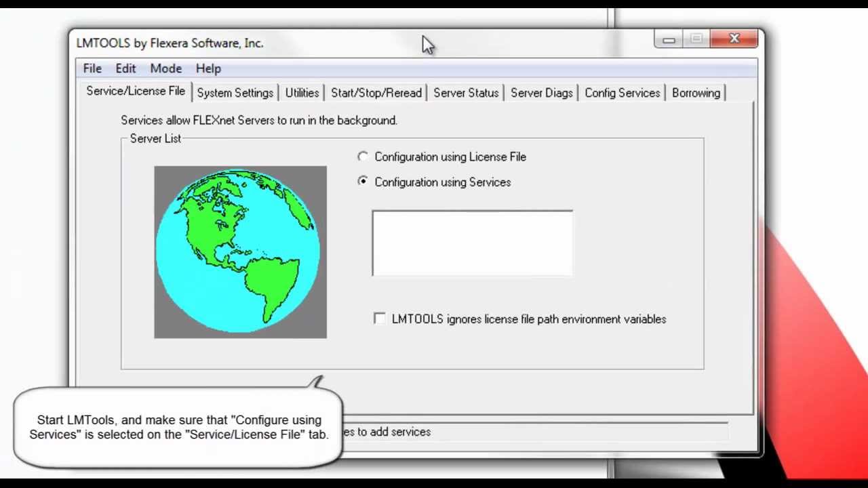Image resolution: width=868 pixels, height=488 pixels.
Task: Maximize the LMTOOLS window
Action: click(x=696, y=39)
